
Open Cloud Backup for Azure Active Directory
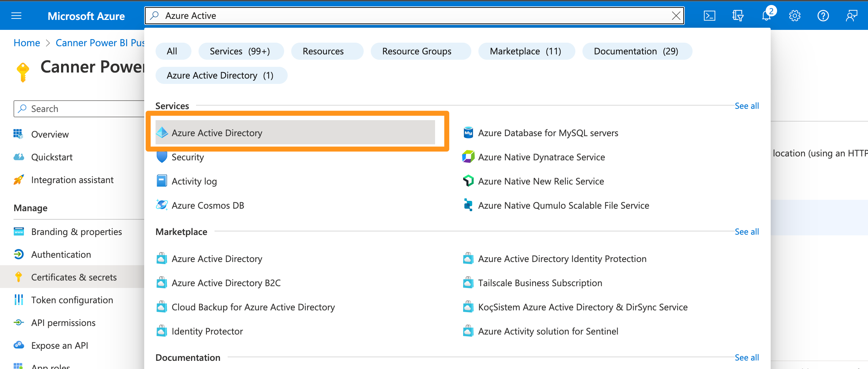tap(253, 307)
